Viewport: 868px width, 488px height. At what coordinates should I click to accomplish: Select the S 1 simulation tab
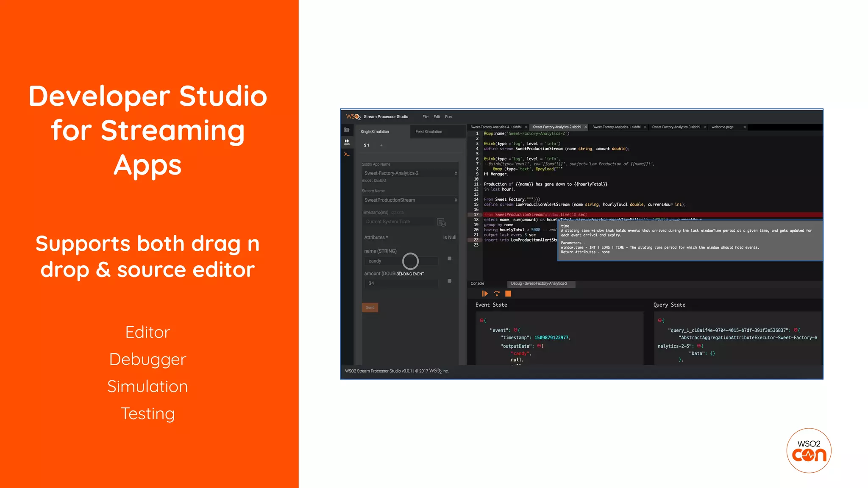coord(367,145)
